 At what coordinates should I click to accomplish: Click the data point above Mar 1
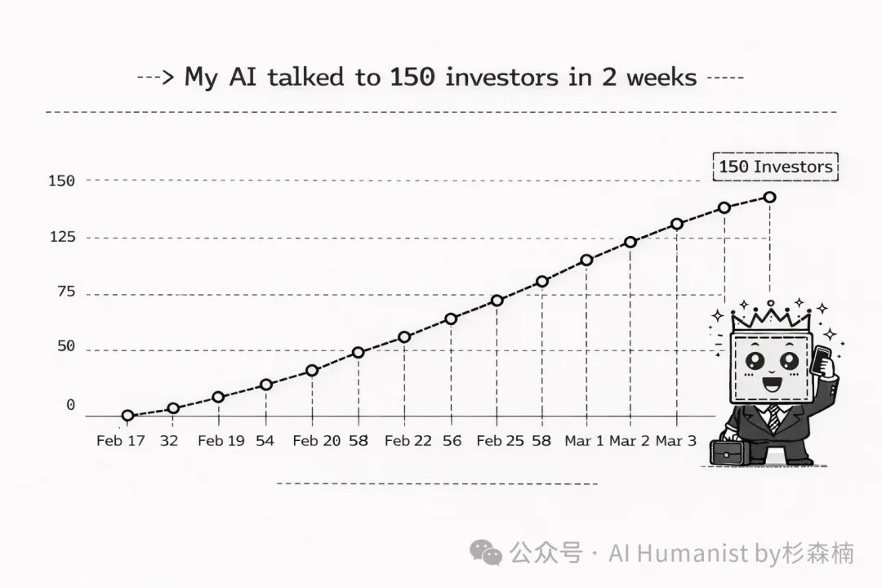pyautogui.click(x=586, y=261)
